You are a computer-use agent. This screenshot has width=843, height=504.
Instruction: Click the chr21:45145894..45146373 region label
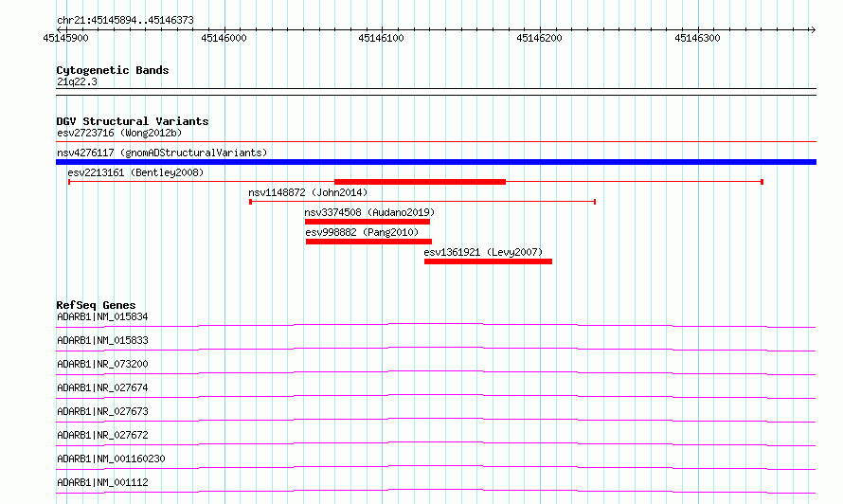pyautogui.click(x=125, y=20)
